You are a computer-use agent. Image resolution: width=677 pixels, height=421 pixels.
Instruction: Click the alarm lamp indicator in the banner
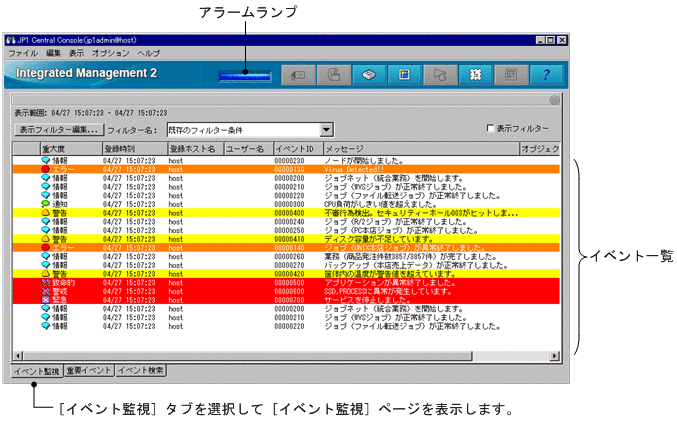245,76
